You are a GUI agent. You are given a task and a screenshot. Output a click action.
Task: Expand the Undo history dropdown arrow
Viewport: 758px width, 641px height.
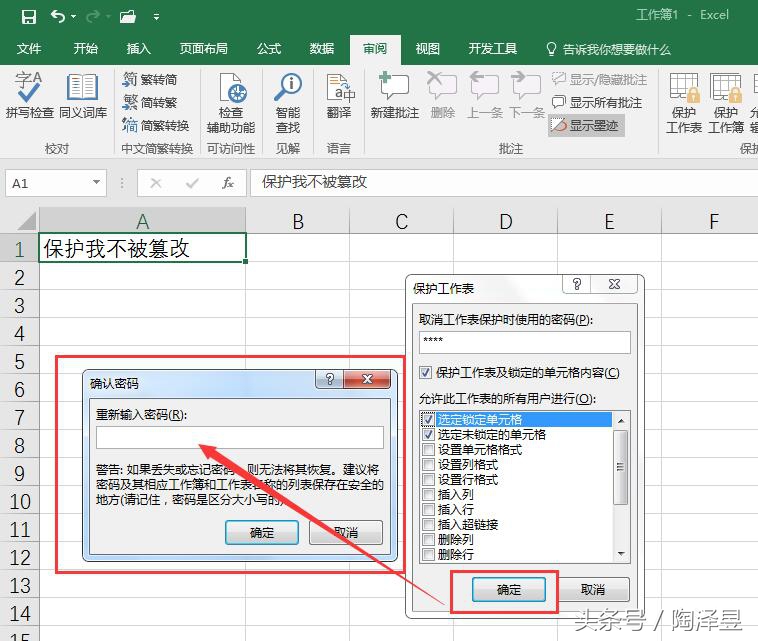[x=73, y=17]
